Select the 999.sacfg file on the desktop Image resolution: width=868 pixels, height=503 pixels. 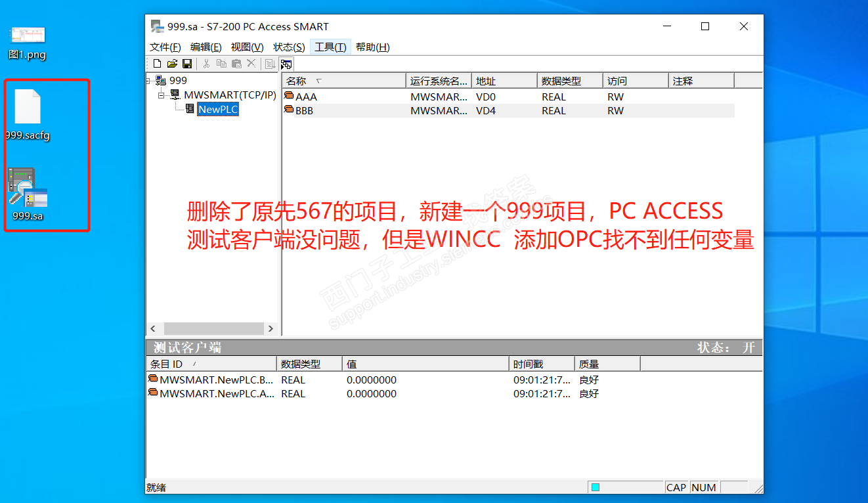(28, 115)
